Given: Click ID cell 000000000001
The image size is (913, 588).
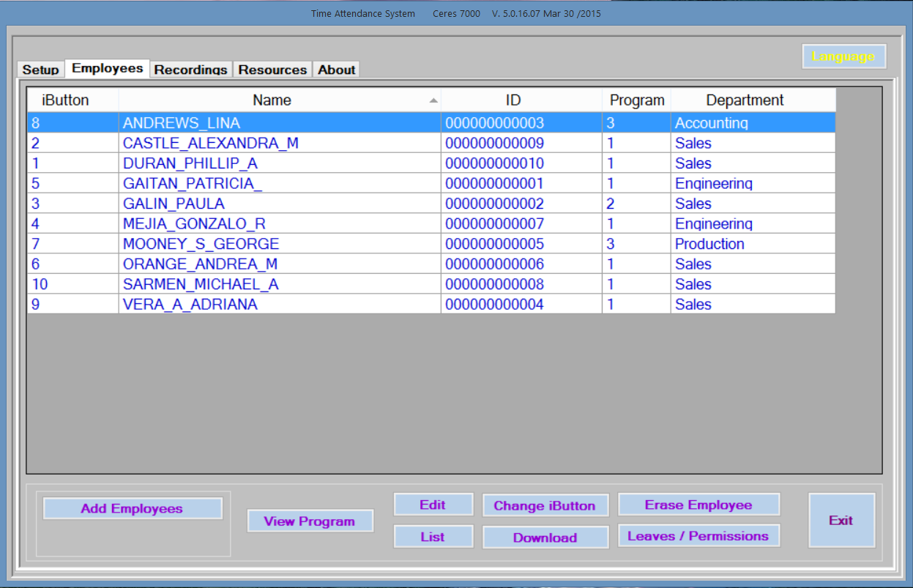Looking at the screenshot, I should click(x=521, y=183).
